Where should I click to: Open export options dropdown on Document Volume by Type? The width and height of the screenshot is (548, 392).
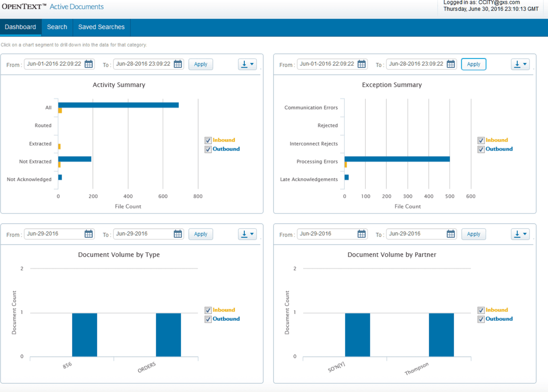tap(252, 234)
